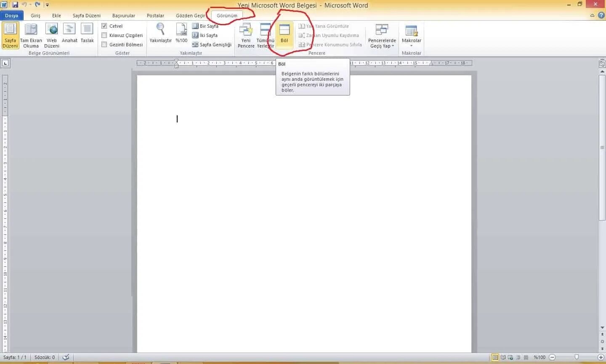The image size is (606, 364).
Task: Expand Pencerelerde Geçiş Yap dropdown
Action: [382, 36]
